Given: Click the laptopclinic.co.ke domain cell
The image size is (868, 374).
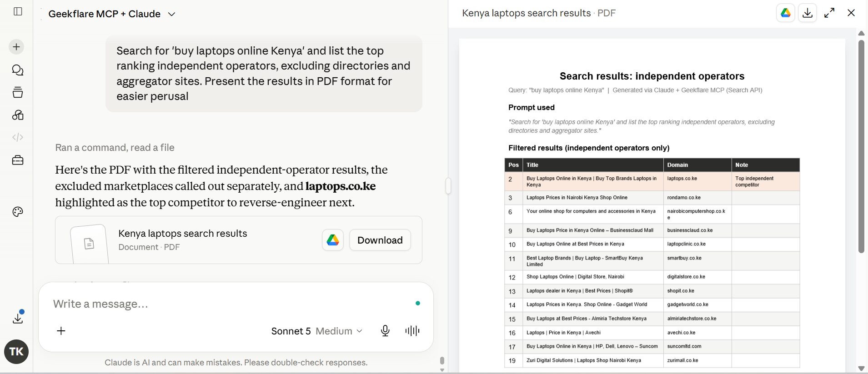Looking at the screenshot, I should [697, 244].
